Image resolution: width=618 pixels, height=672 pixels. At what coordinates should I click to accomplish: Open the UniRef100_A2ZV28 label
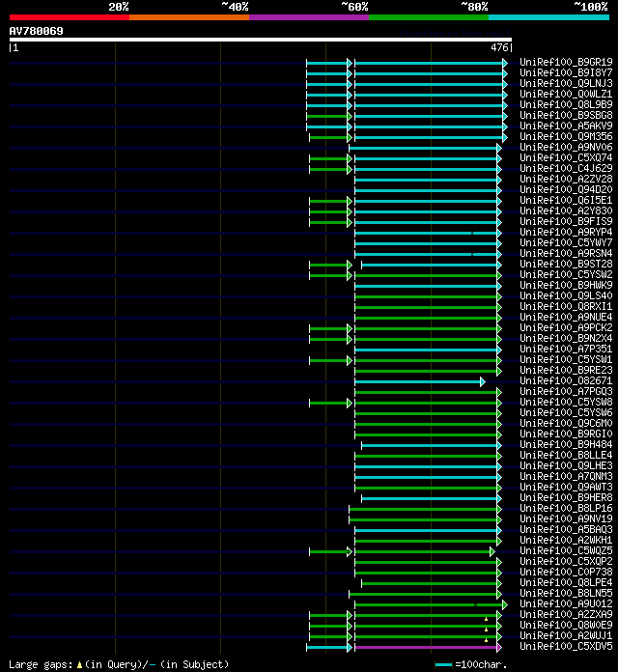(x=566, y=180)
